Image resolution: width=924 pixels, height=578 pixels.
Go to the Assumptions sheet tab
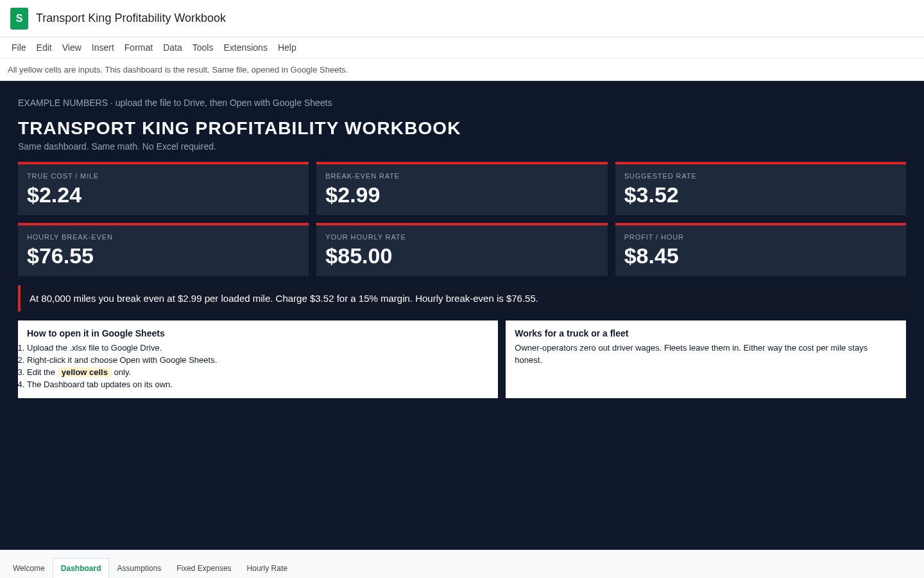tap(139, 568)
